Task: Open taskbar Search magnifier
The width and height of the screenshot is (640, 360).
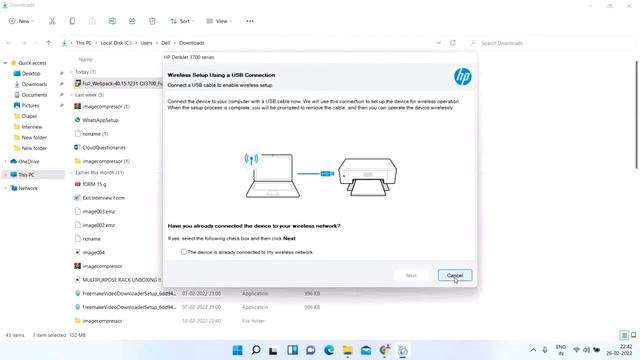Action: pos(256,350)
